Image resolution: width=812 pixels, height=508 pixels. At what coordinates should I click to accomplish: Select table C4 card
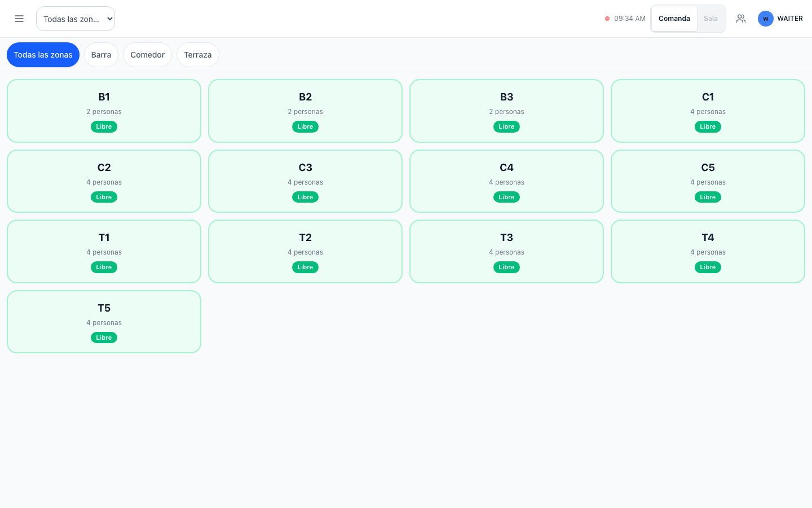[506, 181]
